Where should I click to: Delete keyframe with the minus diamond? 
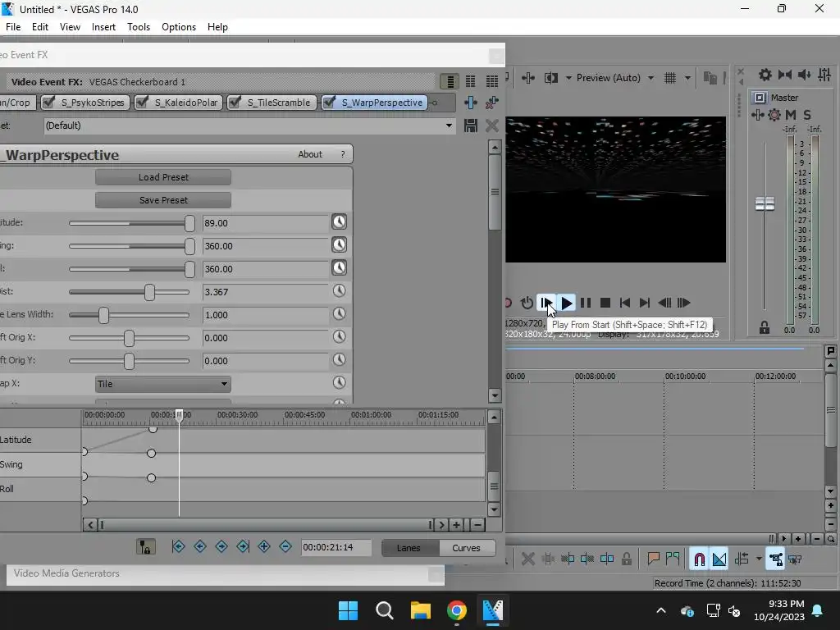[285, 546]
